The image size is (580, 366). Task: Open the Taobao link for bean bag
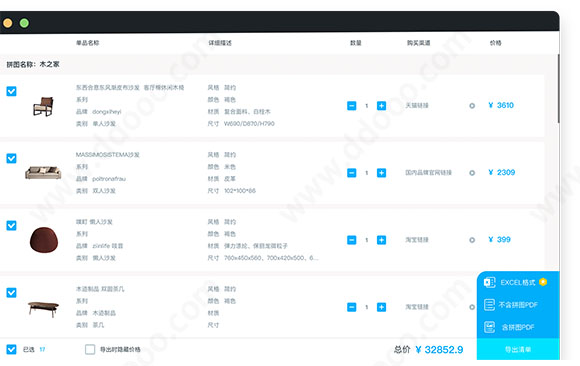click(417, 240)
